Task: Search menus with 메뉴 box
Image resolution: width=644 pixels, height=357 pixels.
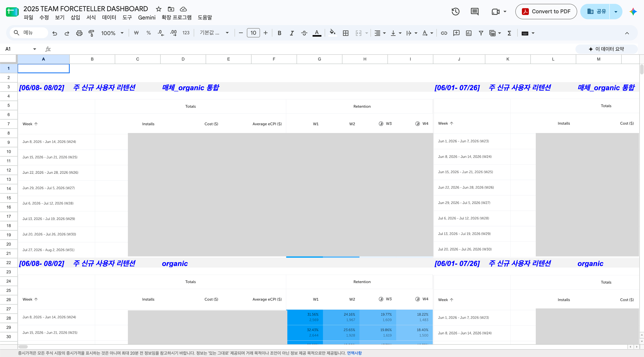Action: (29, 33)
